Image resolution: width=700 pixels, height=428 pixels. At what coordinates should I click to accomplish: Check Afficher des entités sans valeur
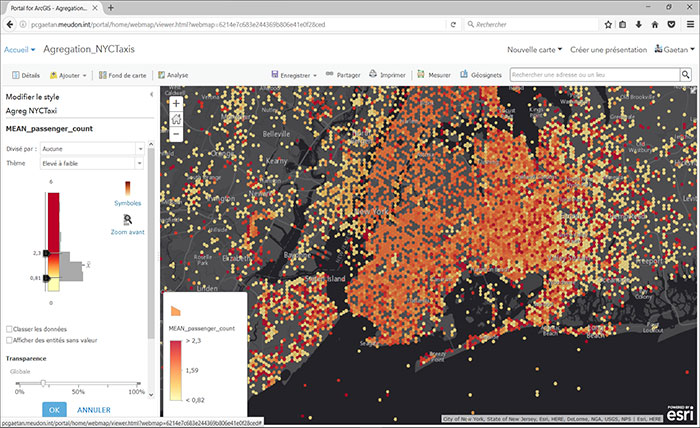(x=9, y=340)
